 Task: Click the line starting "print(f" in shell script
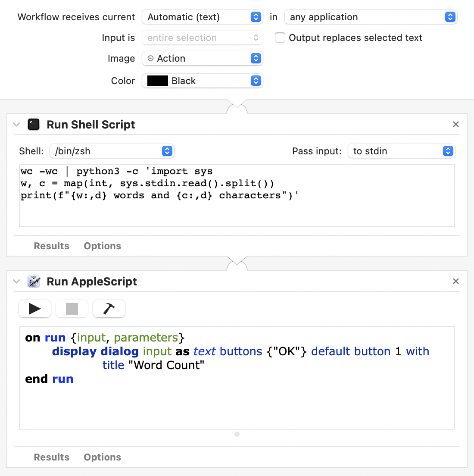click(x=159, y=195)
